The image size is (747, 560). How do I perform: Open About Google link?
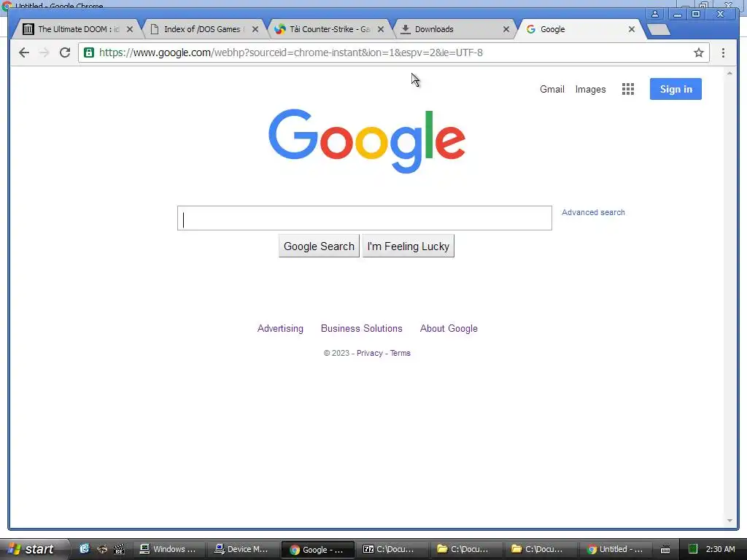click(x=449, y=329)
